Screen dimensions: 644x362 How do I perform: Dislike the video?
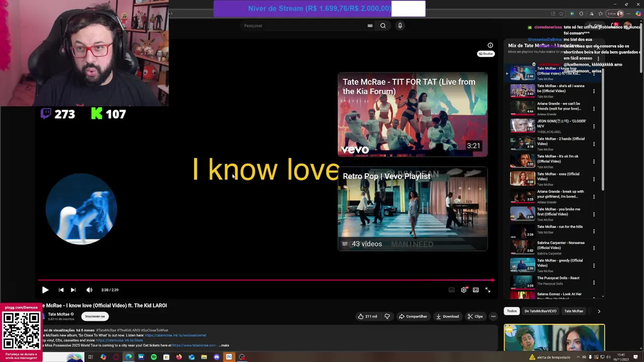click(x=387, y=316)
